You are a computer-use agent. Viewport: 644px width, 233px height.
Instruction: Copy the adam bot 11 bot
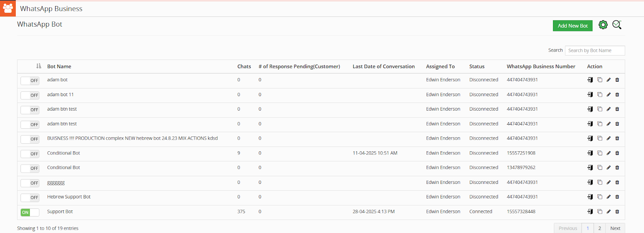pyautogui.click(x=600, y=95)
